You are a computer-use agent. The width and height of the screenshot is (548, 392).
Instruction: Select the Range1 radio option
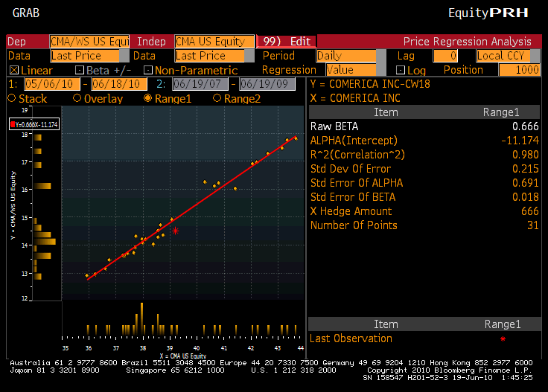click(147, 98)
